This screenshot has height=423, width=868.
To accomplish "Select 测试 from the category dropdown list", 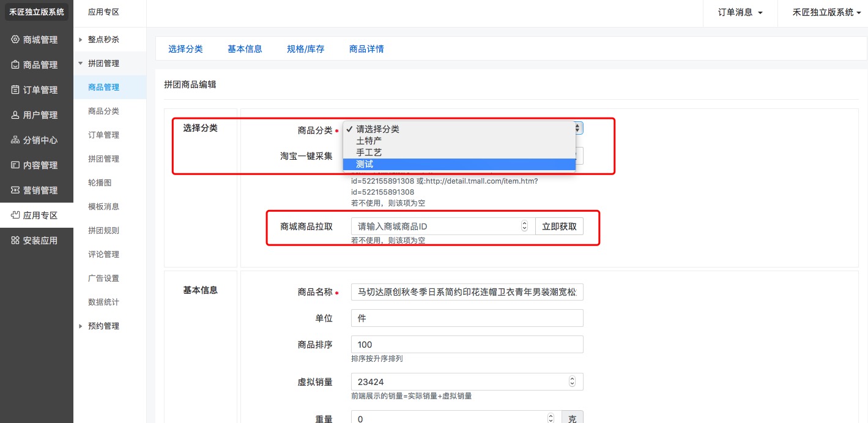I will tap(365, 164).
